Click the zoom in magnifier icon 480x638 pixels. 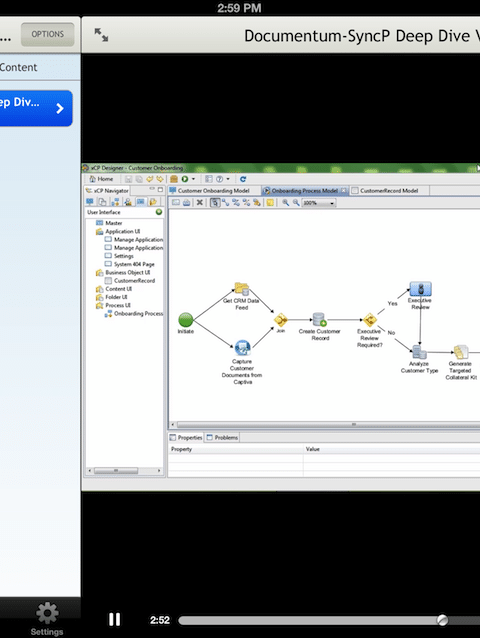pyautogui.click(x=286, y=202)
